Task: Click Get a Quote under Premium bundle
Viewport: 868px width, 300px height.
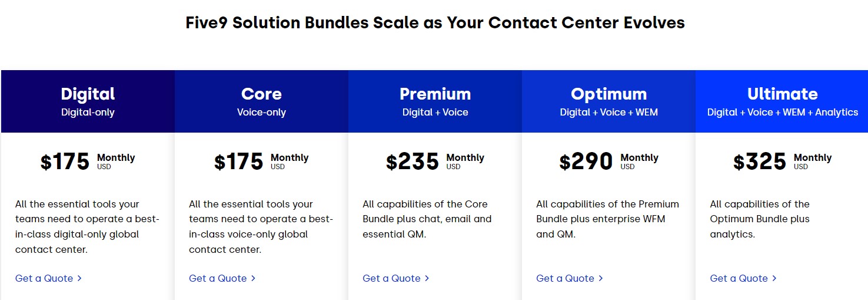Action: coord(391,278)
